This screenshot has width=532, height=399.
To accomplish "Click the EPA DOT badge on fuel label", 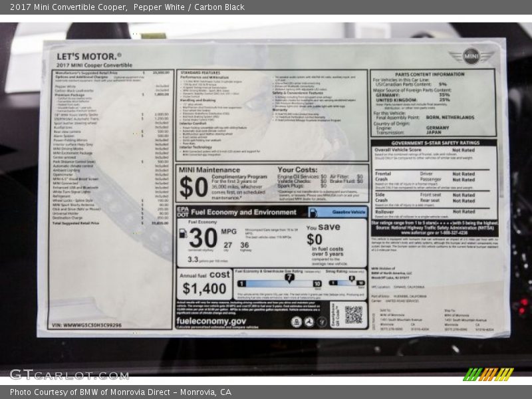I will tap(182, 212).
